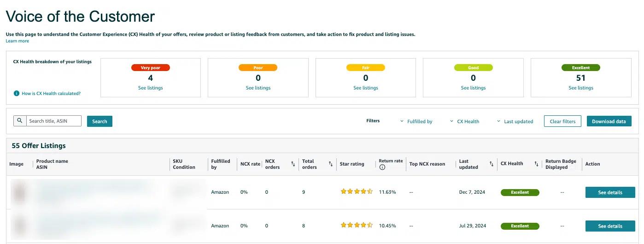Screen dimensions: 644x244
Task: Click the Fulfilled by column header
Action: tap(221, 164)
